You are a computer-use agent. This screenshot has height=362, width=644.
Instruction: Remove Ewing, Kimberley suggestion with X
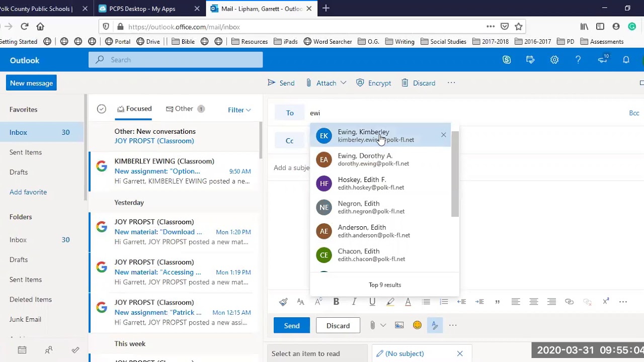[x=444, y=135]
